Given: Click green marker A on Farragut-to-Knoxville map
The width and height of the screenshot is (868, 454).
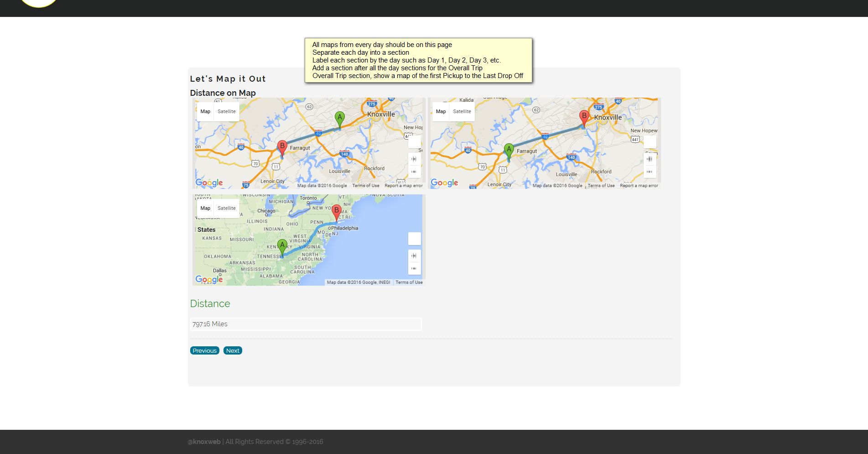Looking at the screenshot, I should 509,152.
